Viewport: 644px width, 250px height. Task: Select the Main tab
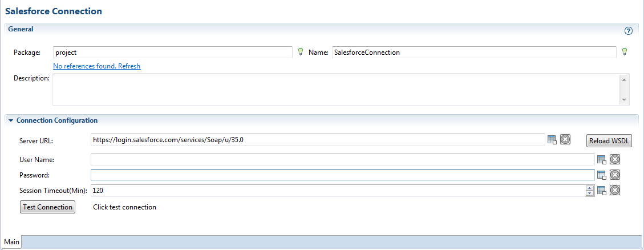click(11, 242)
